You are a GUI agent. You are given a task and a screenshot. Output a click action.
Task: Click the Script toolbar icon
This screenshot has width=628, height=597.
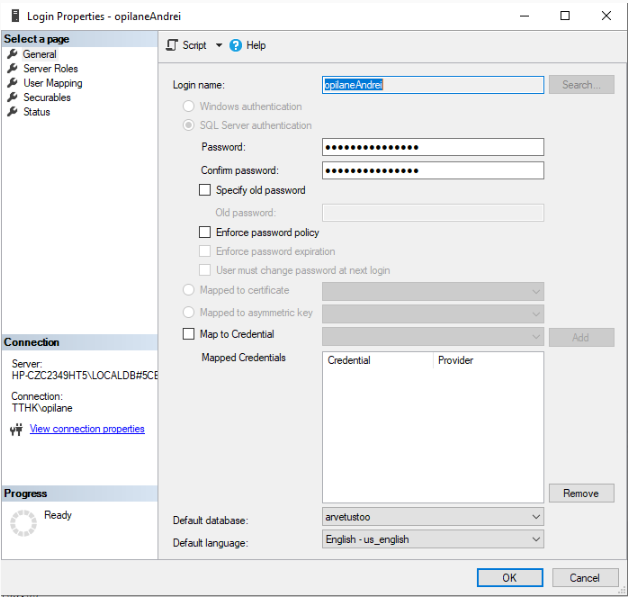tap(171, 45)
